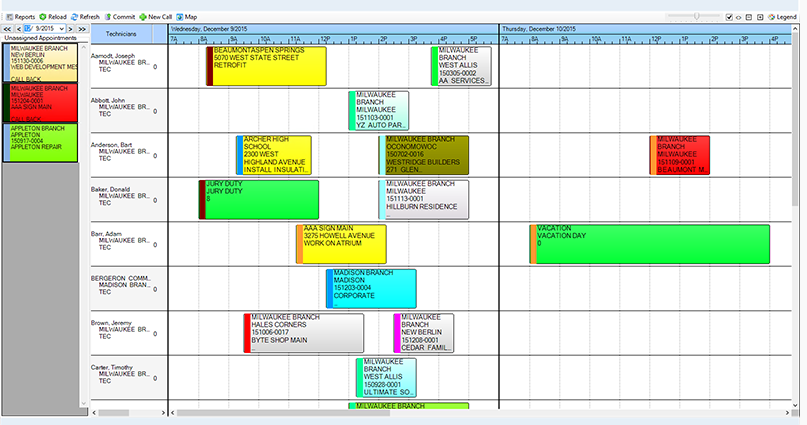Select the Oconomowoc Westridge Builders appointment
The width and height of the screenshot is (807, 425).
[424, 155]
